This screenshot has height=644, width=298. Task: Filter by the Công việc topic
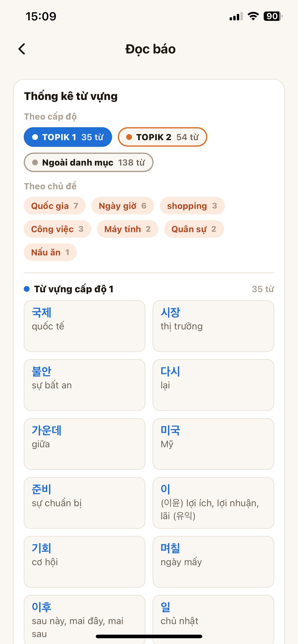click(57, 229)
